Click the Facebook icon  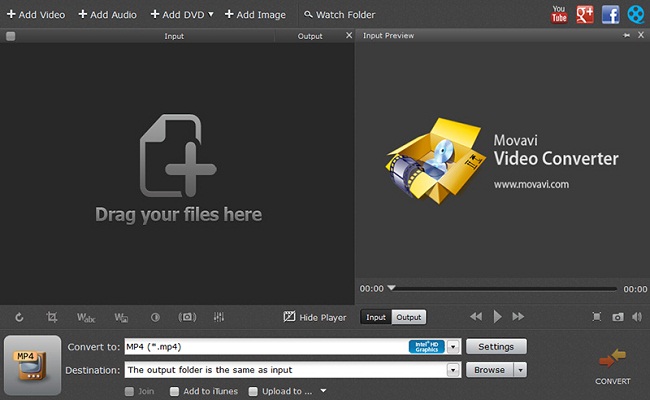tap(610, 14)
